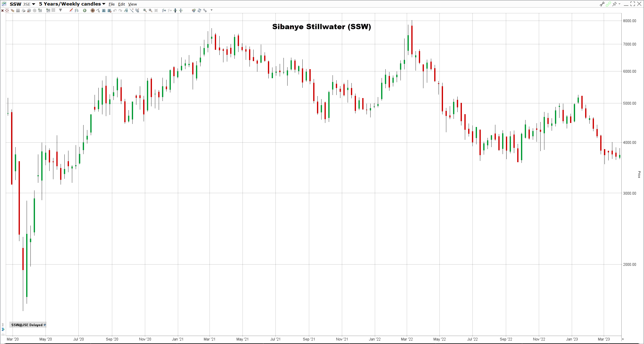Open toolbar wrench settings icon
Screen dimensions: 644x344
(205, 10)
